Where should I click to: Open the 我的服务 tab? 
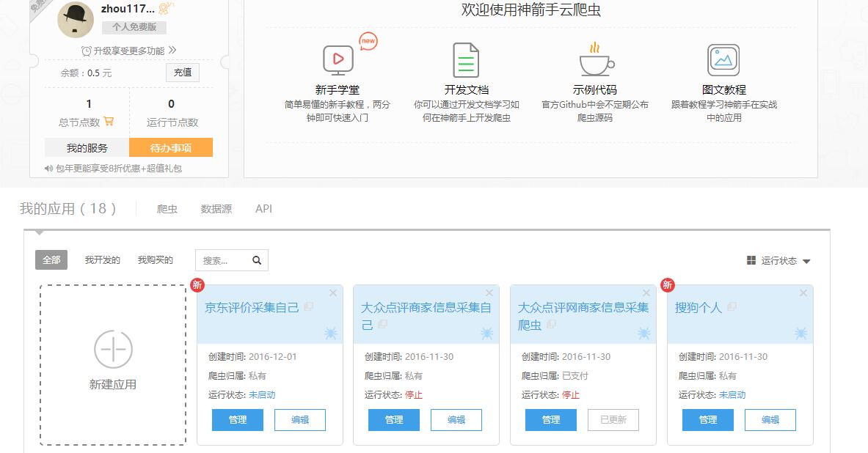[x=87, y=147]
